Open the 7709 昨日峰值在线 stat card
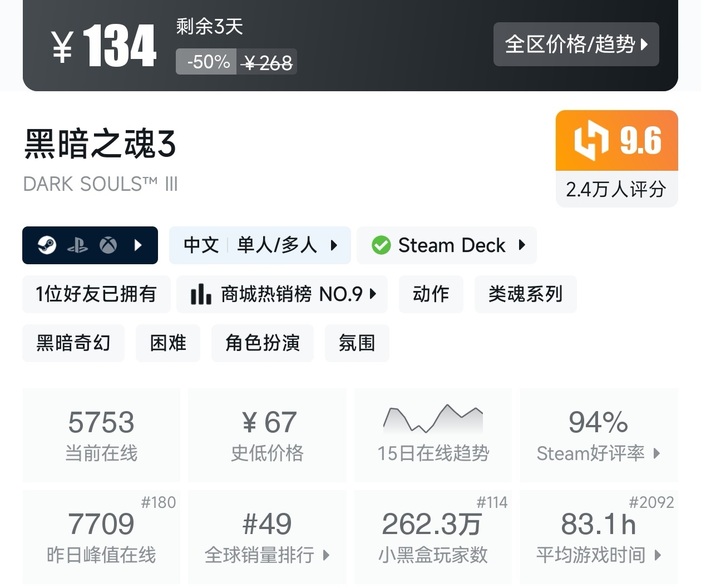The height and width of the screenshot is (588, 701). [101, 537]
